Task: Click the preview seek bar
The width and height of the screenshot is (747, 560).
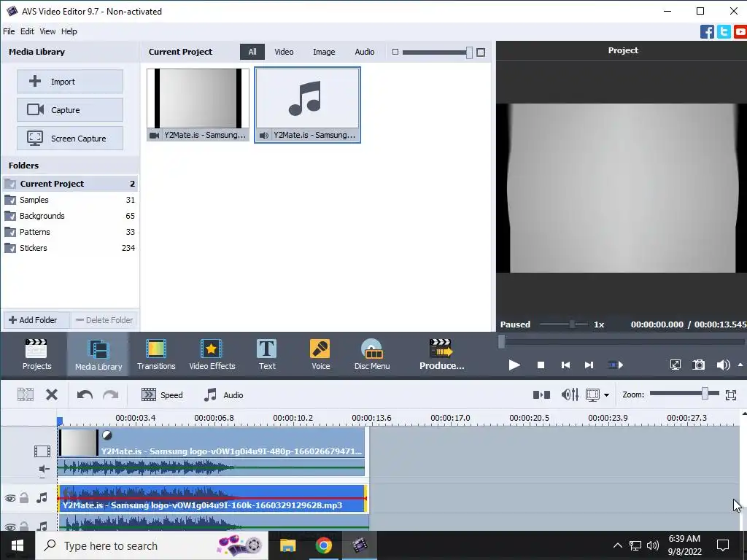Action: (622, 341)
